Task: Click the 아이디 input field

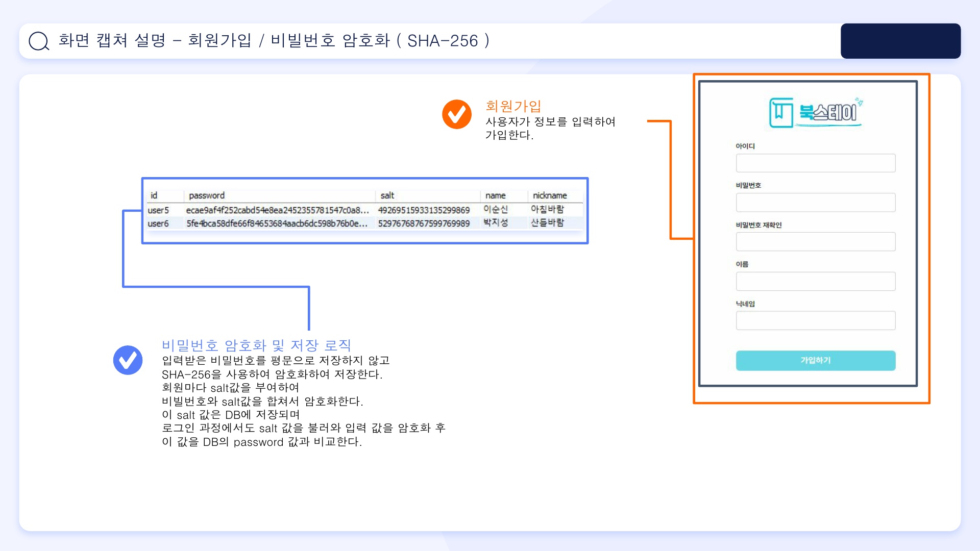Action: (815, 163)
